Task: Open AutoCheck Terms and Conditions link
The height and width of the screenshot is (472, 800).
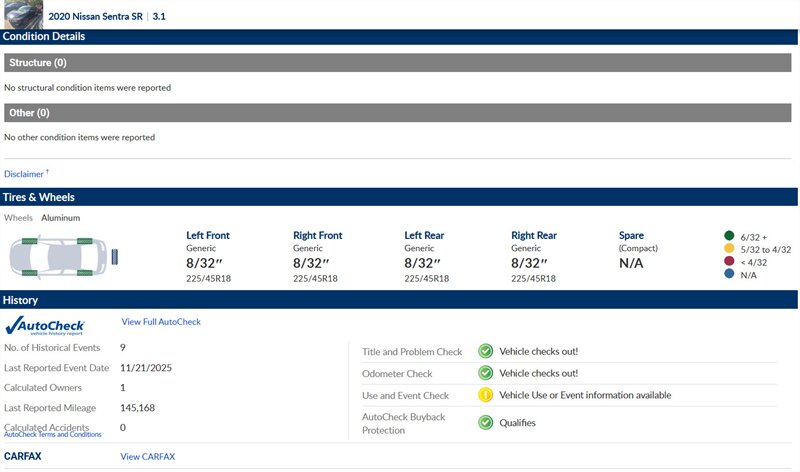Action: [x=53, y=435]
